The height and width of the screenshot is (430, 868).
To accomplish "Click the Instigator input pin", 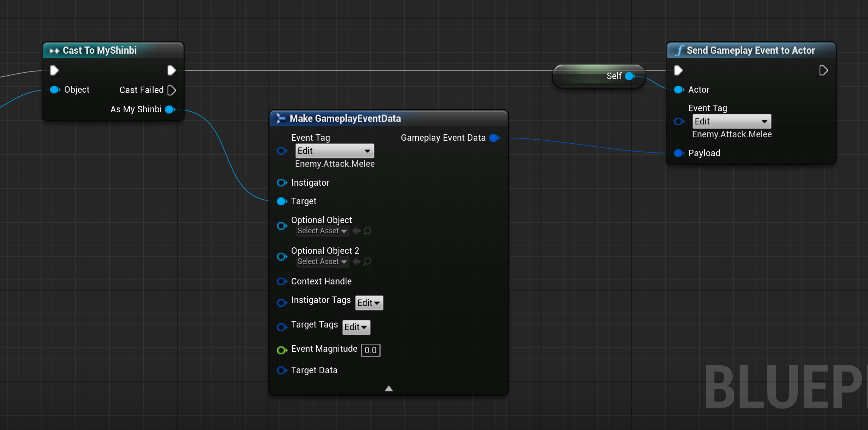I will (282, 183).
